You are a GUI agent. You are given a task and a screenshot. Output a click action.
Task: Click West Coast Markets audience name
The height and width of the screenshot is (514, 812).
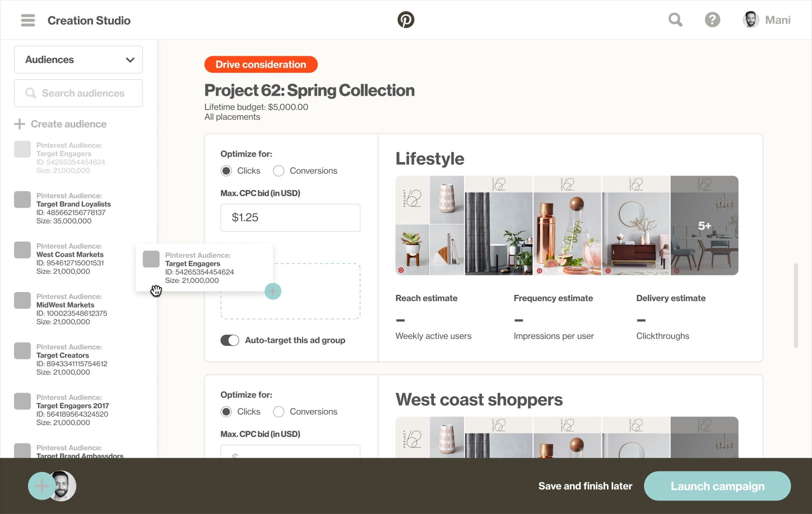(70, 254)
